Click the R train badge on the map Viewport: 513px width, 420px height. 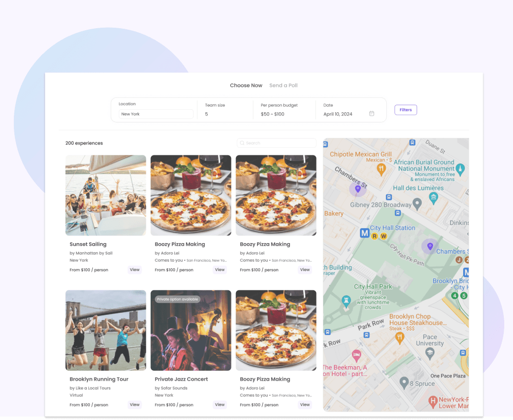[374, 236]
